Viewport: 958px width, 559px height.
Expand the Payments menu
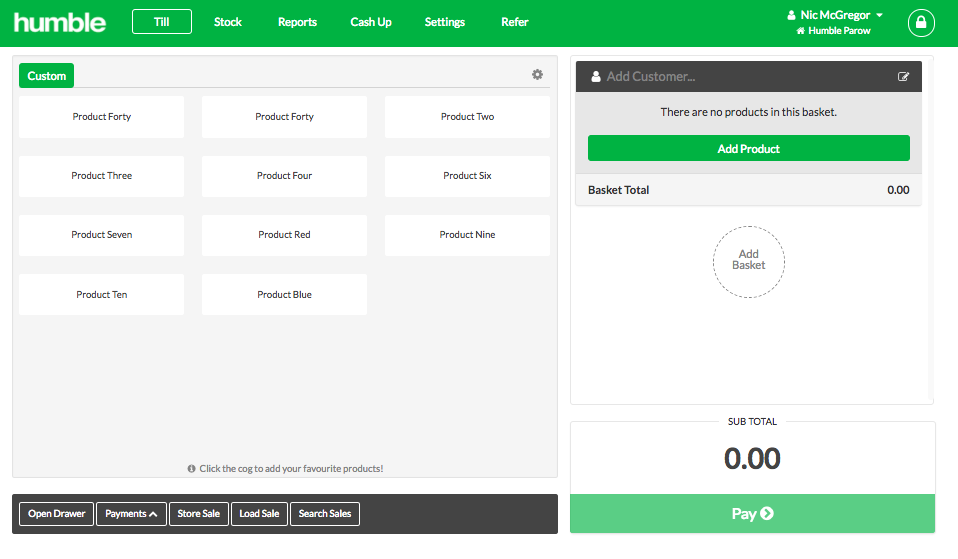pos(131,514)
